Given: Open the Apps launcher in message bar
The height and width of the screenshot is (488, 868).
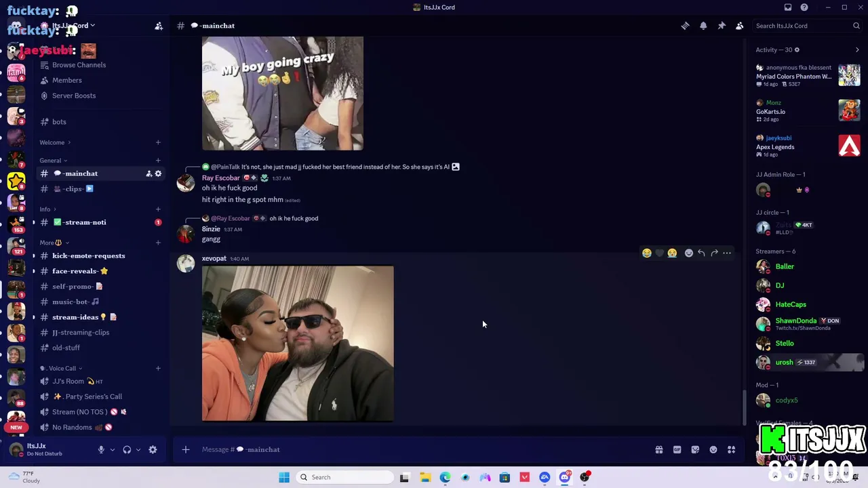Looking at the screenshot, I should click(731, 449).
